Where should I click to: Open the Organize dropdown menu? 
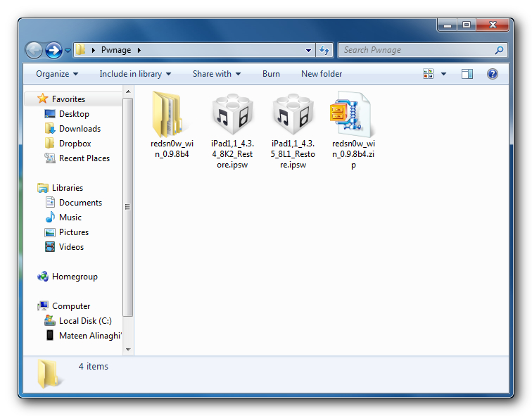[x=57, y=74]
